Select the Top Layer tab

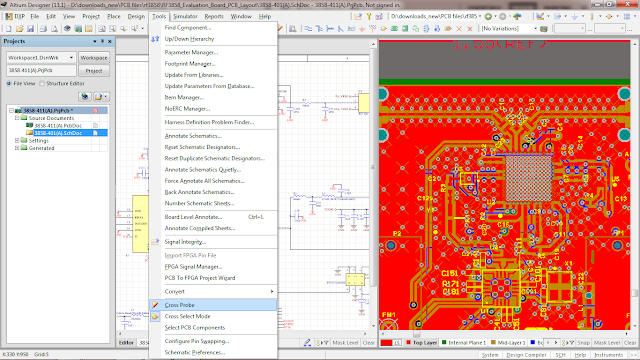(421, 343)
